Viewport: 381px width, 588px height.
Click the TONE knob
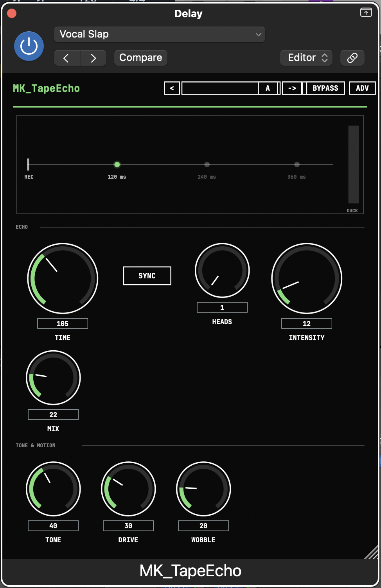pyautogui.click(x=53, y=489)
